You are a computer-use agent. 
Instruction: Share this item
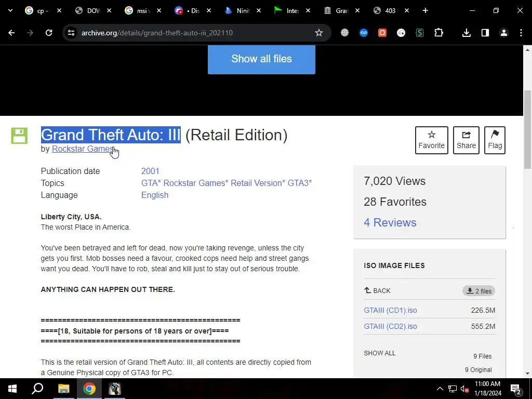(x=466, y=140)
